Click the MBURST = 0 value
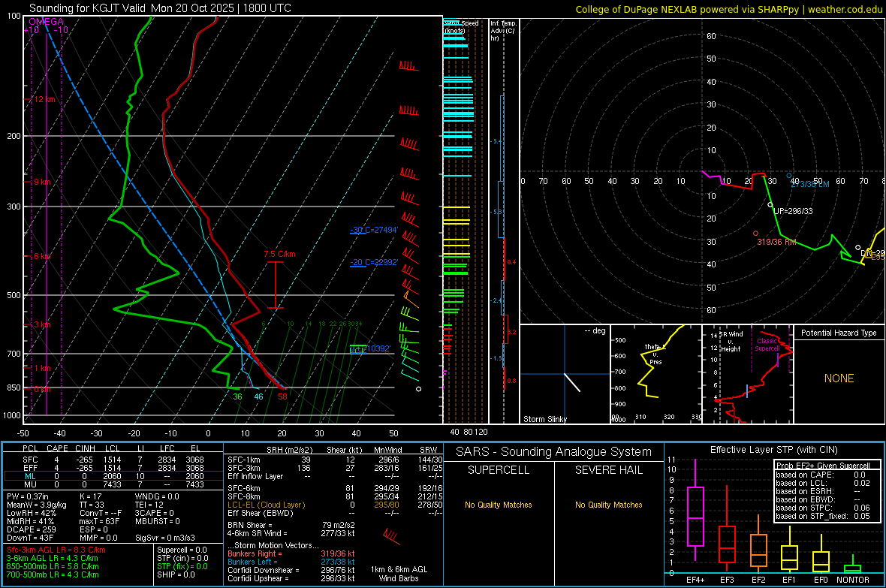Viewport: 886px width, 588px height. pyautogui.click(x=158, y=521)
